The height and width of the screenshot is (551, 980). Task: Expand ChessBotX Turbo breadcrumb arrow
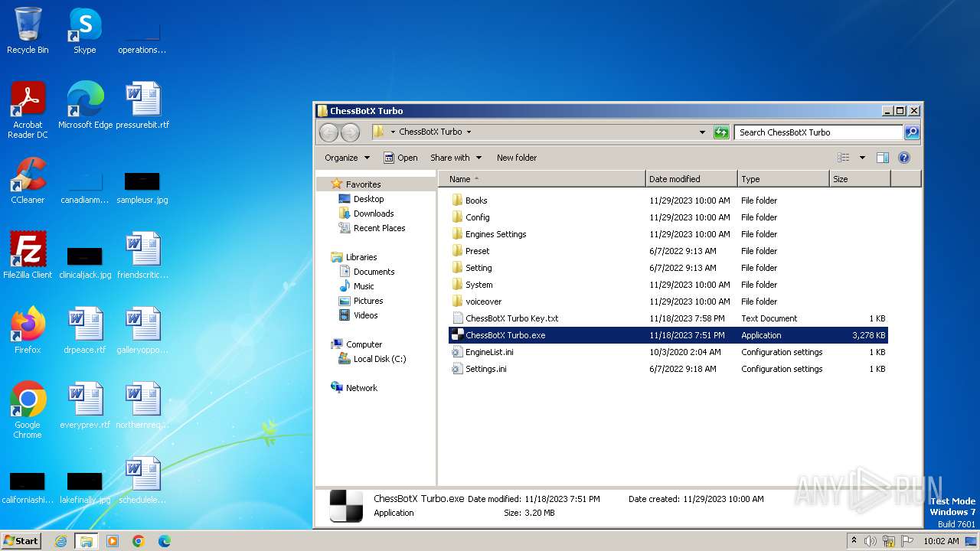click(x=469, y=132)
